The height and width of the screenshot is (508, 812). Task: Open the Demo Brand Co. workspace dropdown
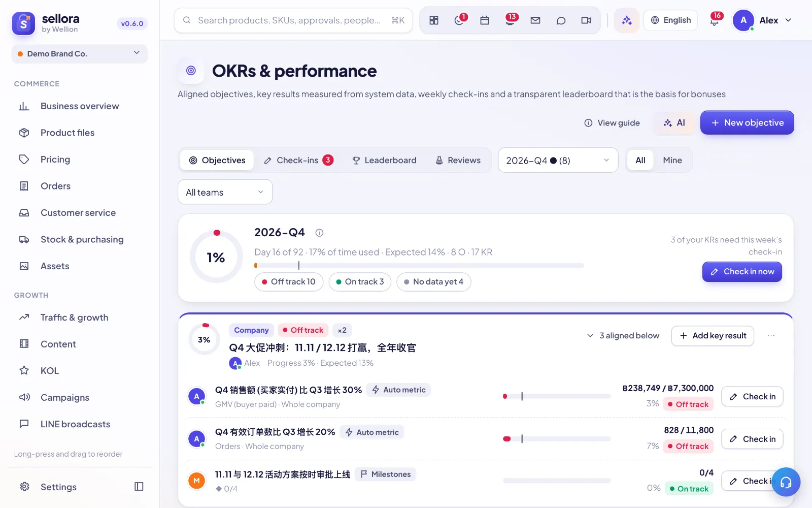[x=80, y=54]
